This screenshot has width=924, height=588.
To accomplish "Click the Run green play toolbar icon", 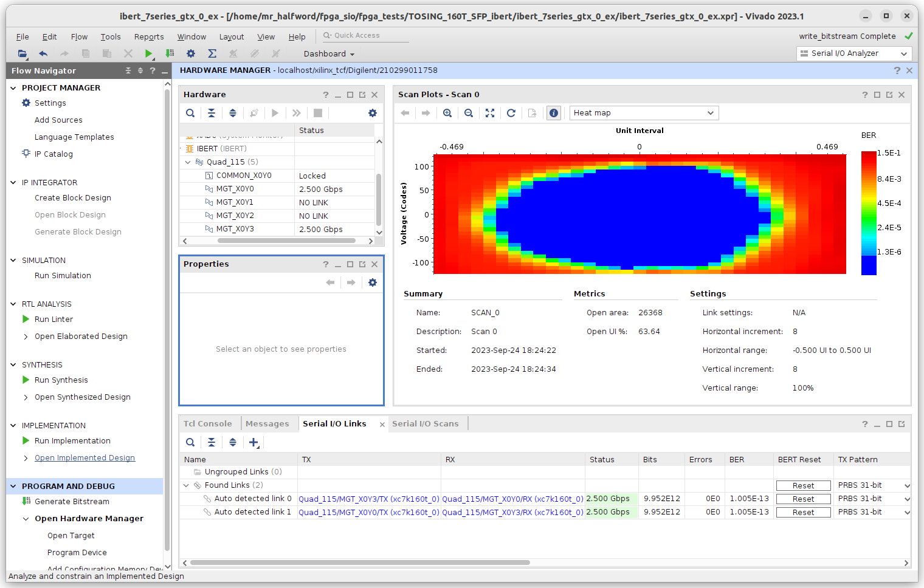I will 148,53.
